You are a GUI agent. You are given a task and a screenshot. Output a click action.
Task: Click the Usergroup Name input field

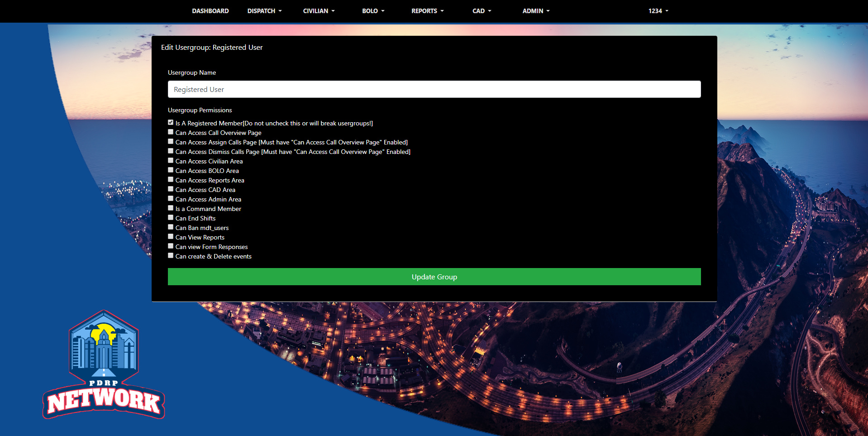click(x=434, y=89)
